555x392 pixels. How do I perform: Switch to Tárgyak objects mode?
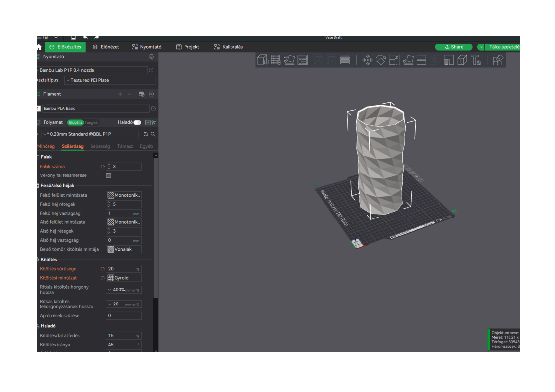(92, 122)
